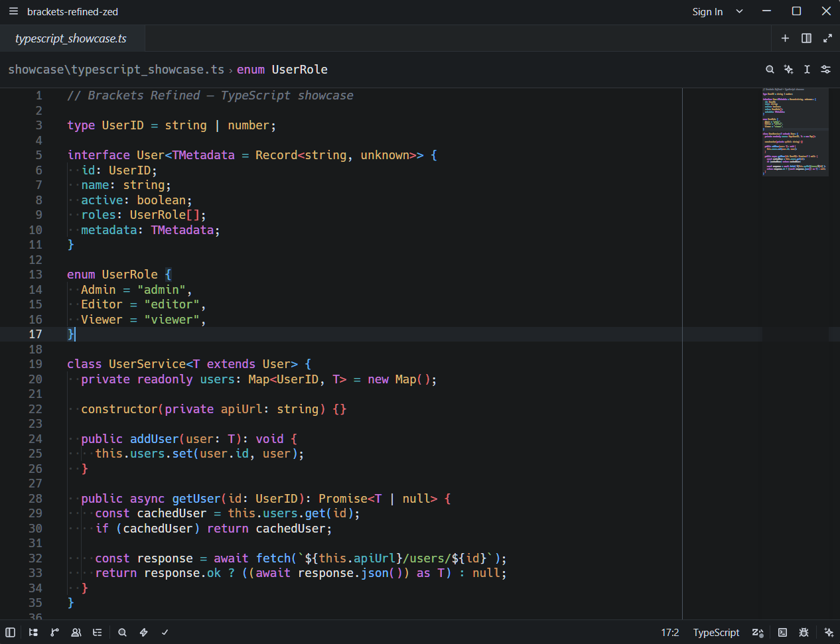Click "TMetadata" type on line 10
This screenshot has height=644, width=840.
[182, 230]
